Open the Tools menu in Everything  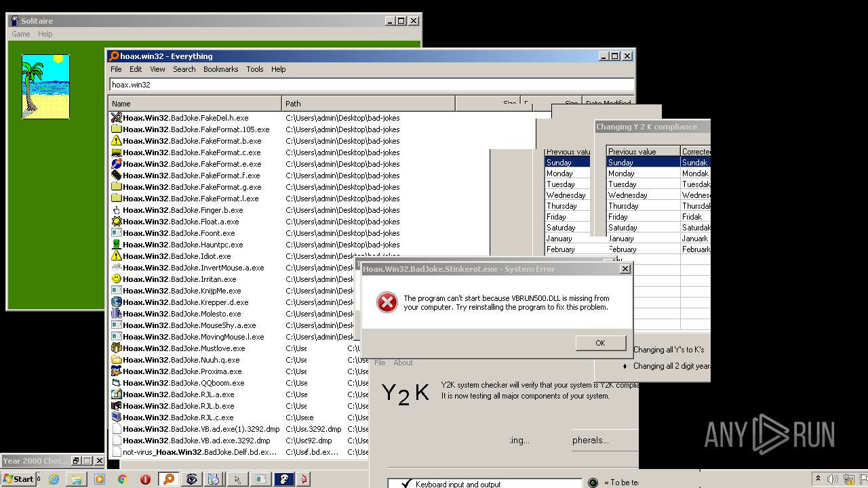[x=254, y=69]
